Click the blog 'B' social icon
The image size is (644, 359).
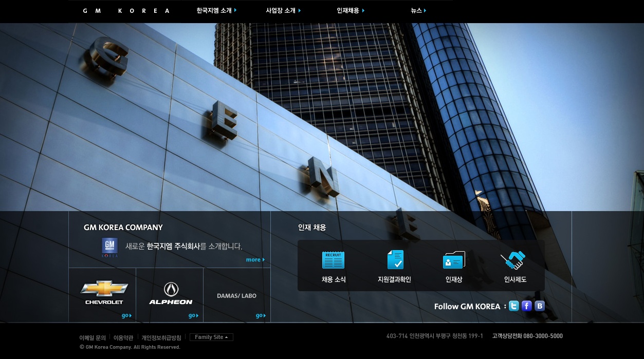[x=539, y=306]
